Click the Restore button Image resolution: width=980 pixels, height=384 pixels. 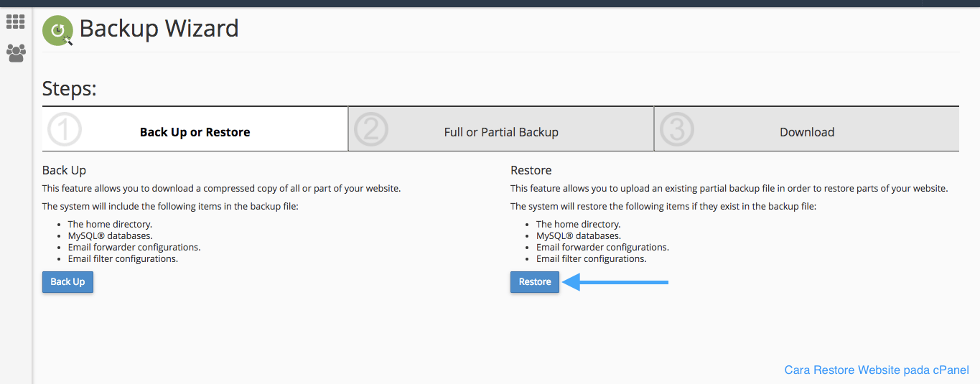point(535,282)
